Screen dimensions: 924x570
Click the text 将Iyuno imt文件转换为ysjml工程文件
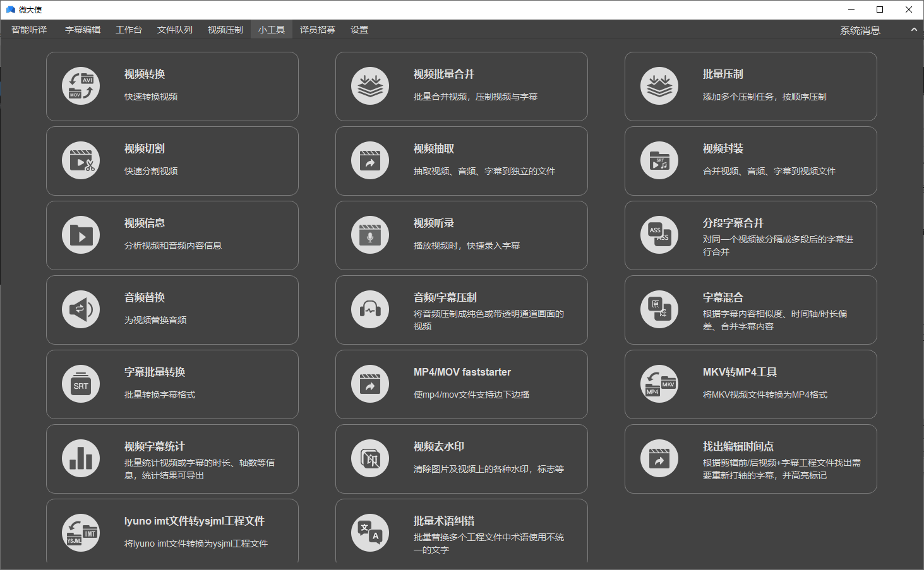coord(196,543)
